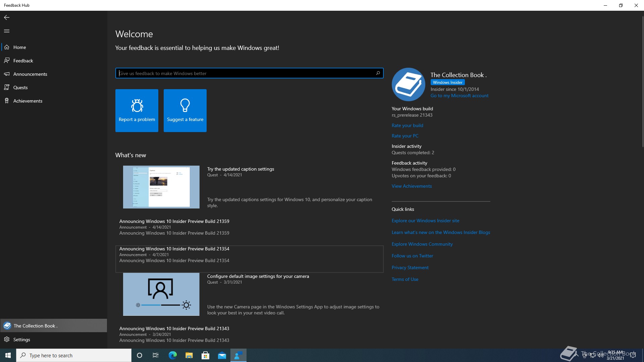
Task: Click the Rate your build link
Action: [x=407, y=125]
